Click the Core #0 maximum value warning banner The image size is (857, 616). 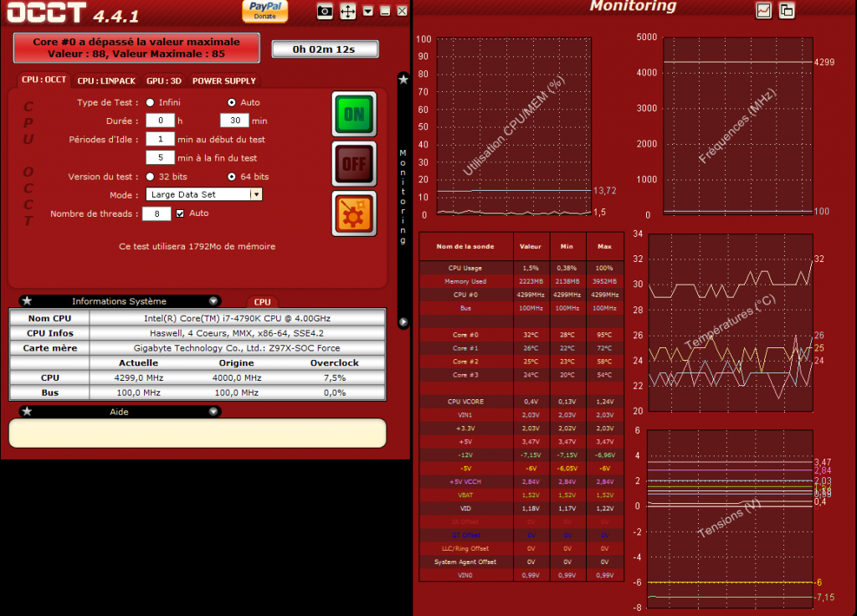(136, 48)
